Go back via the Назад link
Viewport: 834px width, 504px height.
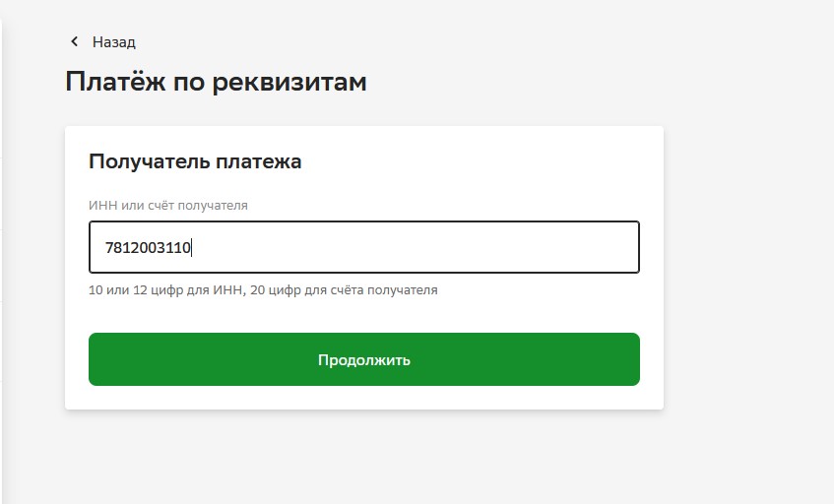[114, 42]
